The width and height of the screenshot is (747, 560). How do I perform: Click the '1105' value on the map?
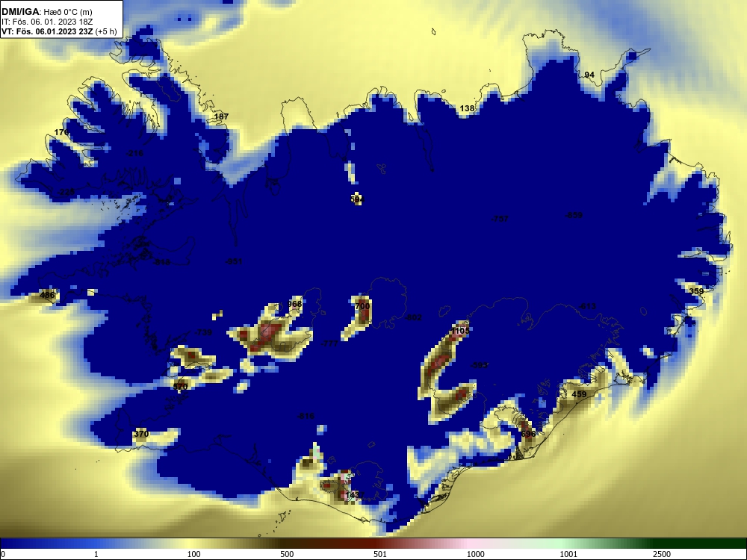[460, 331]
